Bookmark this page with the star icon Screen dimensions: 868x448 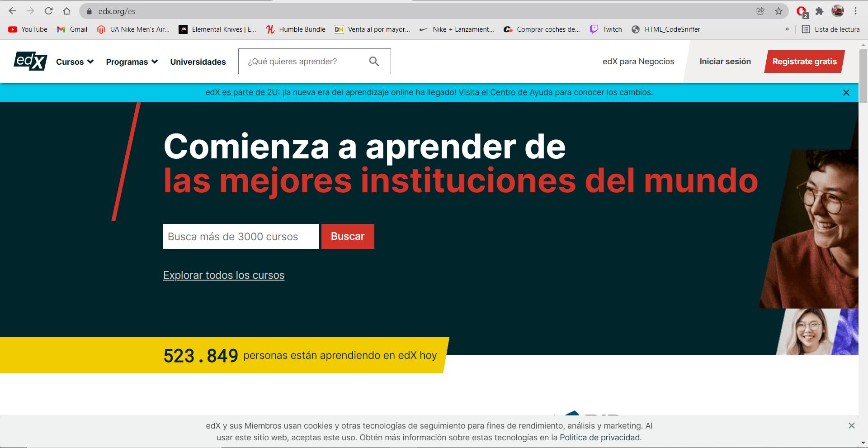(x=778, y=11)
